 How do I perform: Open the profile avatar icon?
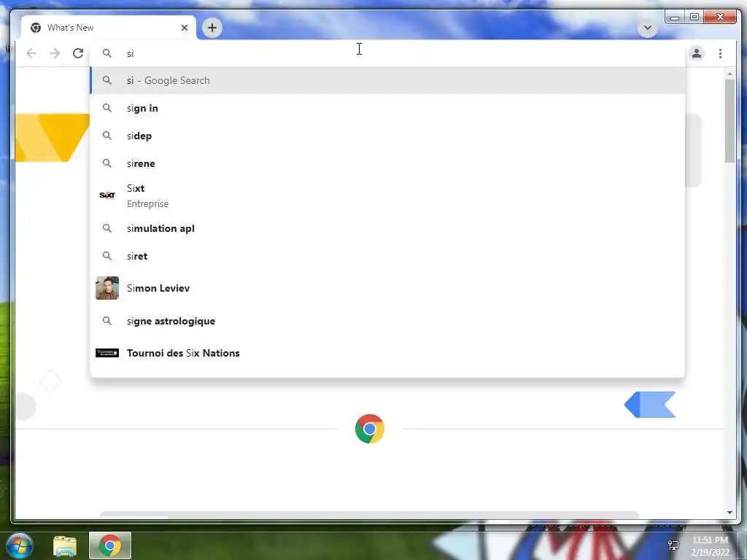tap(697, 53)
